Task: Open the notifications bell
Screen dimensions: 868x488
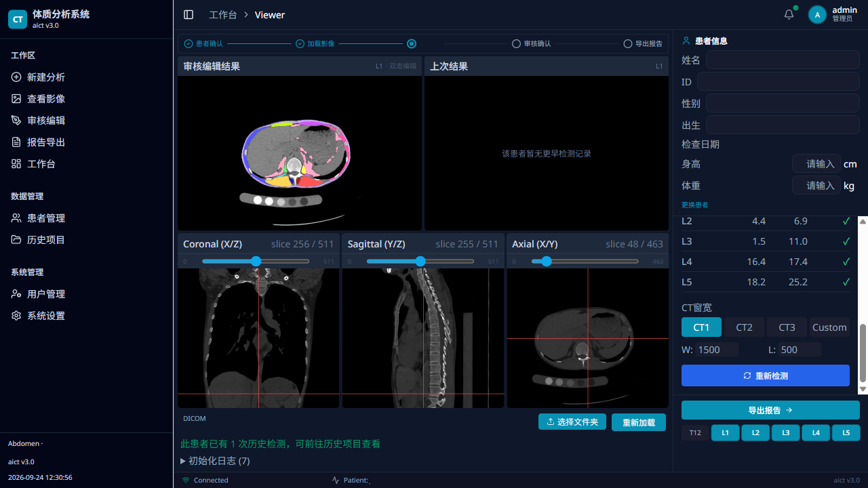Action: coord(789,15)
